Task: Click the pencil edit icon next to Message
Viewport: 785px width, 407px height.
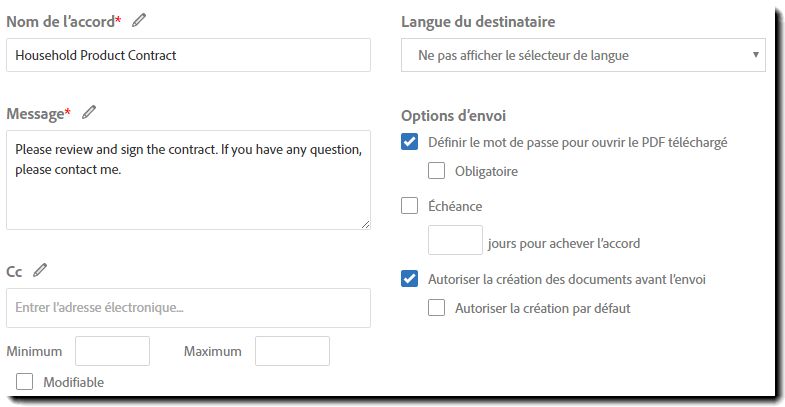Action: point(89,113)
